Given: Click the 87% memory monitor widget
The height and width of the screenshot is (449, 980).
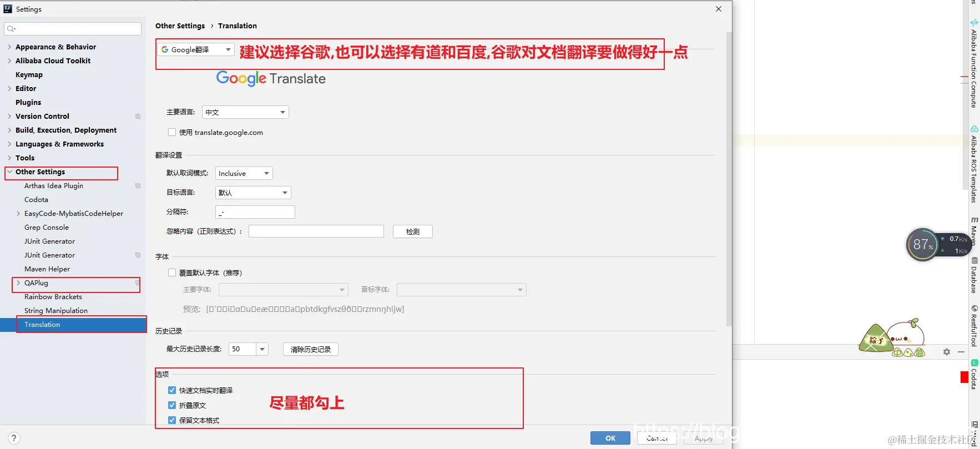Looking at the screenshot, I should click(922, 244).
